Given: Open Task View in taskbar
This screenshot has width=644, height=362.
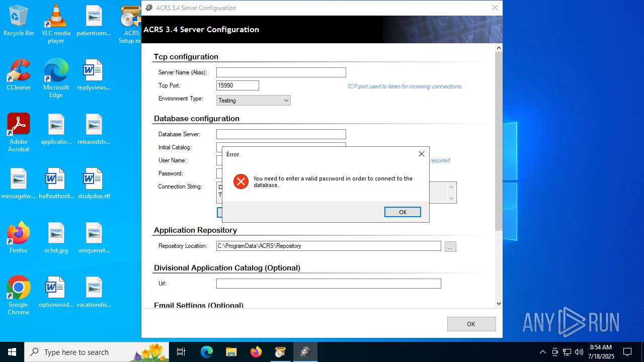Looking at the screenshot, I should [181, 352].
